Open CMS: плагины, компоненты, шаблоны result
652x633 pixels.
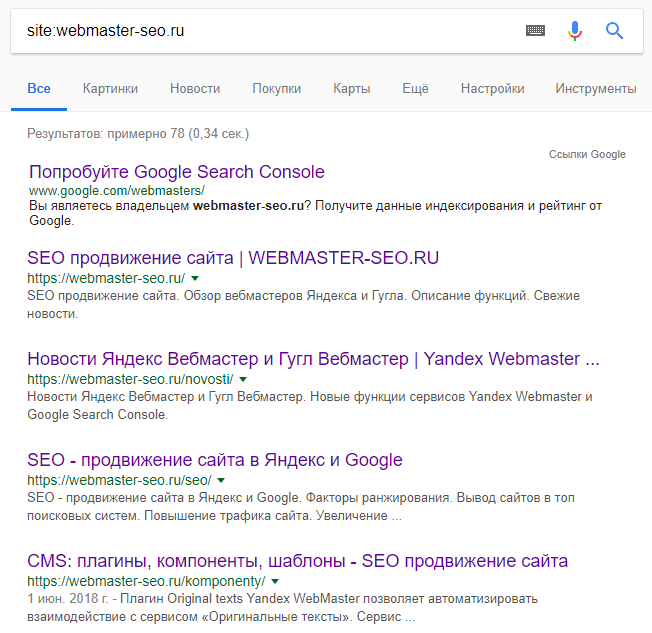pos(297,561)
